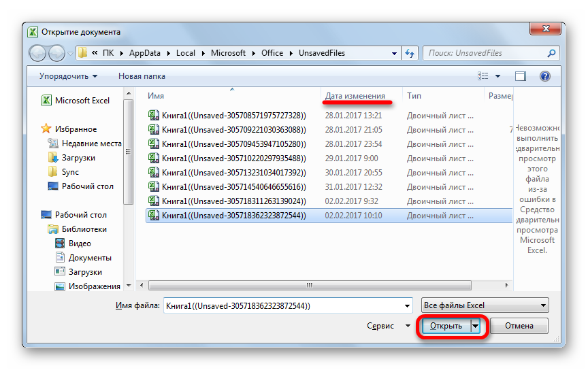Click the Открыть button
Viewport: 588px width, 370px height.
tap(446, 326)
